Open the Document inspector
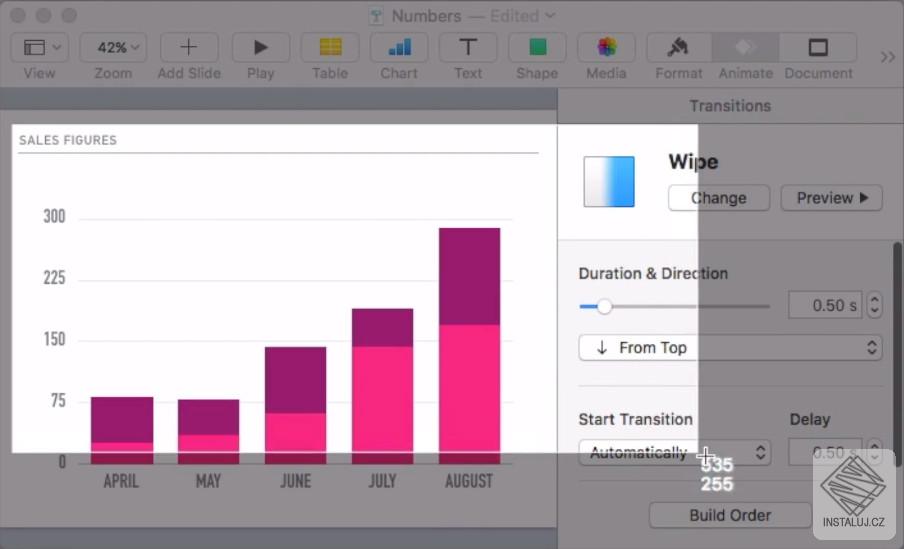 pyautogui.click(x=818, y=47)
